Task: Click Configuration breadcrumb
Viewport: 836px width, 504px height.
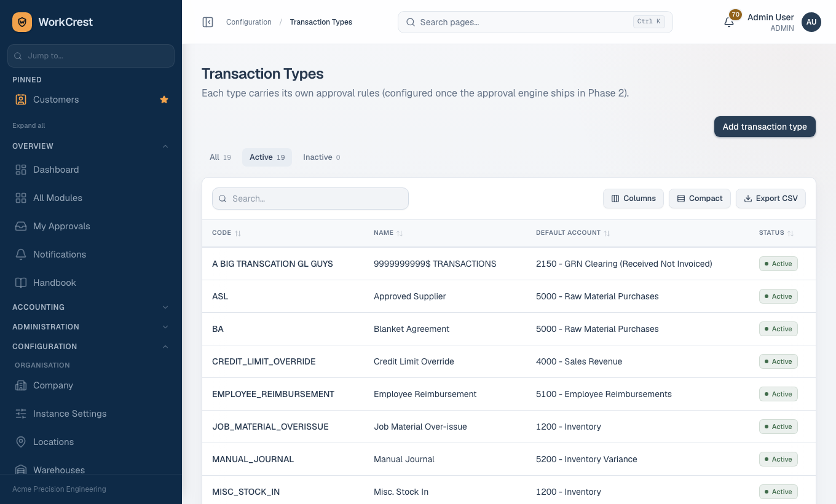Action: coord(249,22)
